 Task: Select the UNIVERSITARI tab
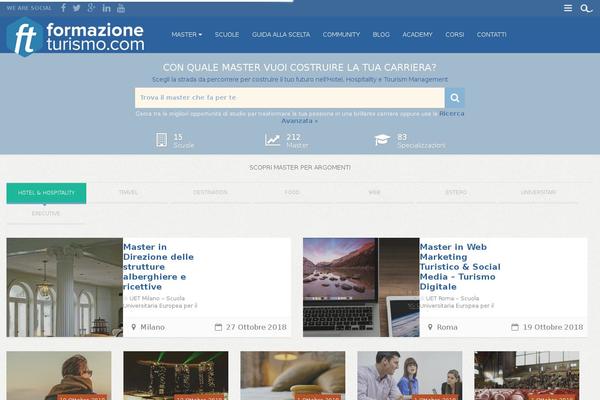point(538,193)
